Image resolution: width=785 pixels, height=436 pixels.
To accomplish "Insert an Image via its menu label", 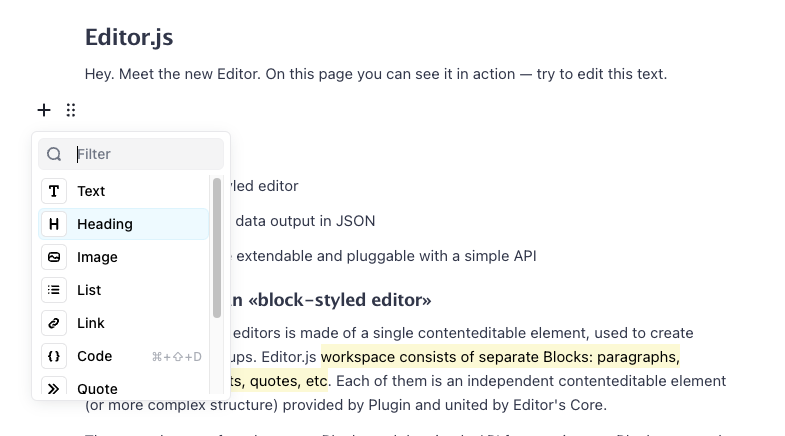I will (x=97, y=257).
